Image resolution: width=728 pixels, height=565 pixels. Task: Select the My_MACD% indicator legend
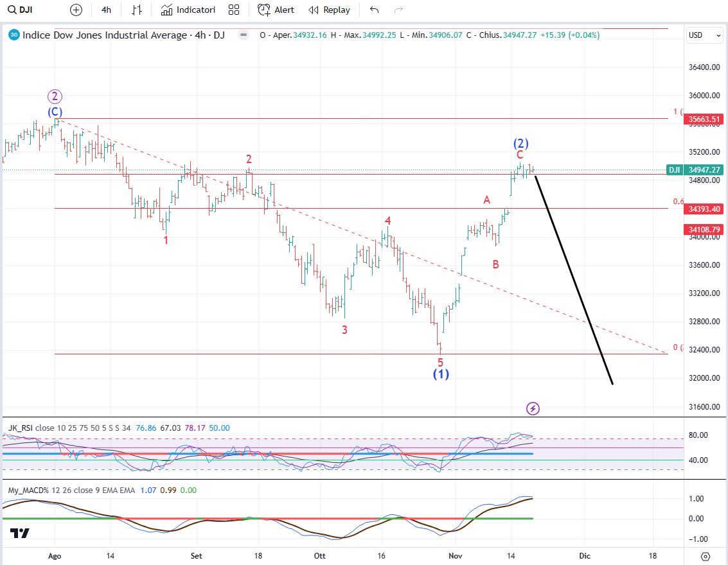point(71,491)
